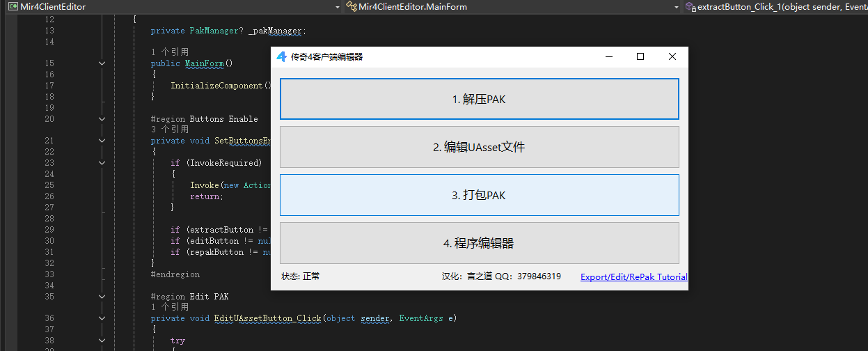
Task: Click the blue 4 app icon in dialog title bar
Action: pos(281,57)
